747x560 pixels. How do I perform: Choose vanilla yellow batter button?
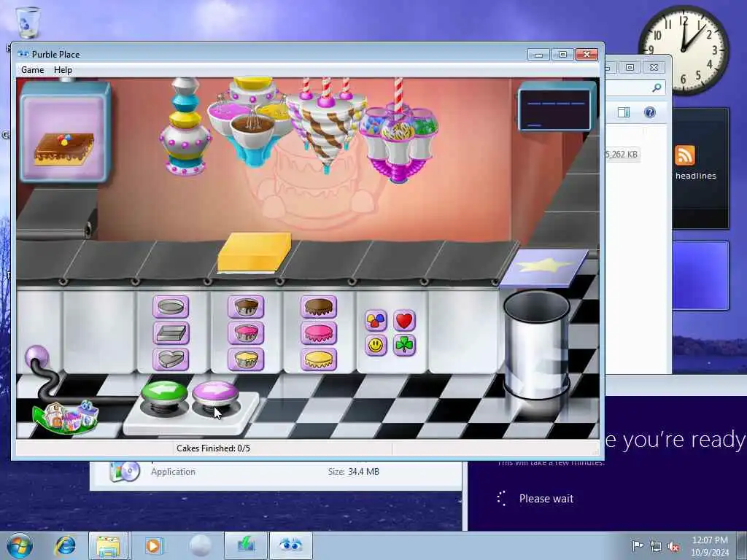coord(246,359)
